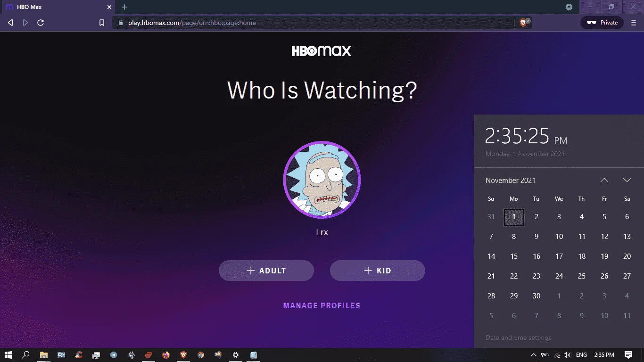Go forward with browser forward arrow
644x362 pixels.
(x=25, y=23)
